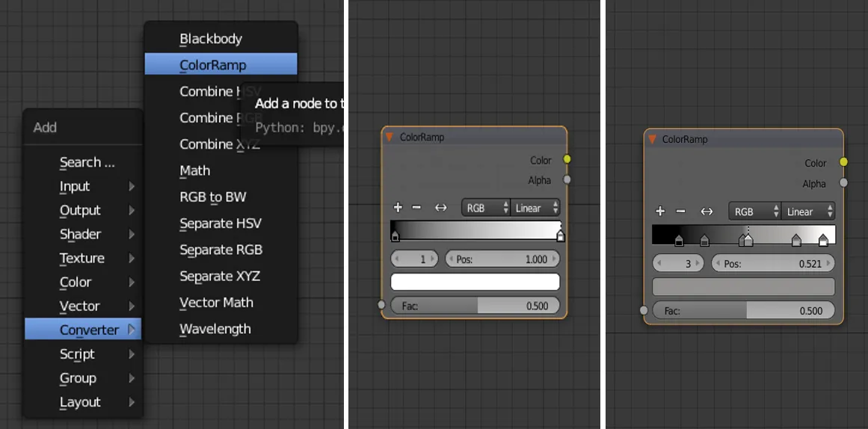Choose Wavelength from the submenu

click(x=221, y=329)
